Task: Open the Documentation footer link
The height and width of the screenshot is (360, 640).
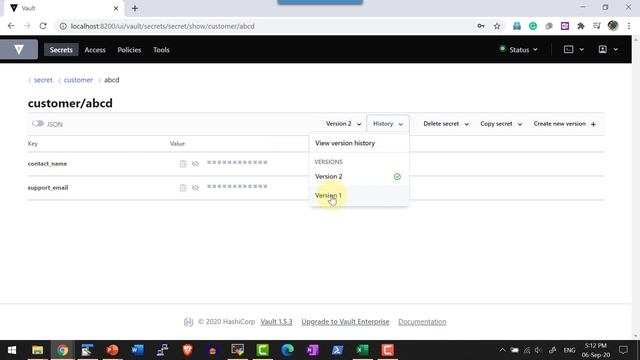Action: point(422,322)
